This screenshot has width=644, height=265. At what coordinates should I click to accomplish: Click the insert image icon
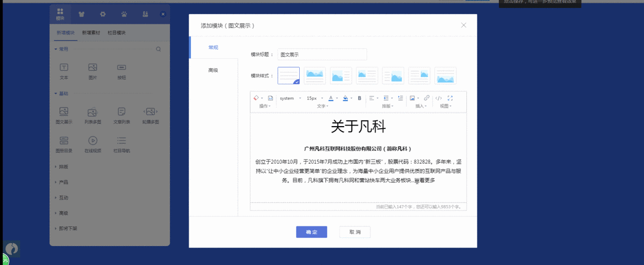tap(412, 98)
